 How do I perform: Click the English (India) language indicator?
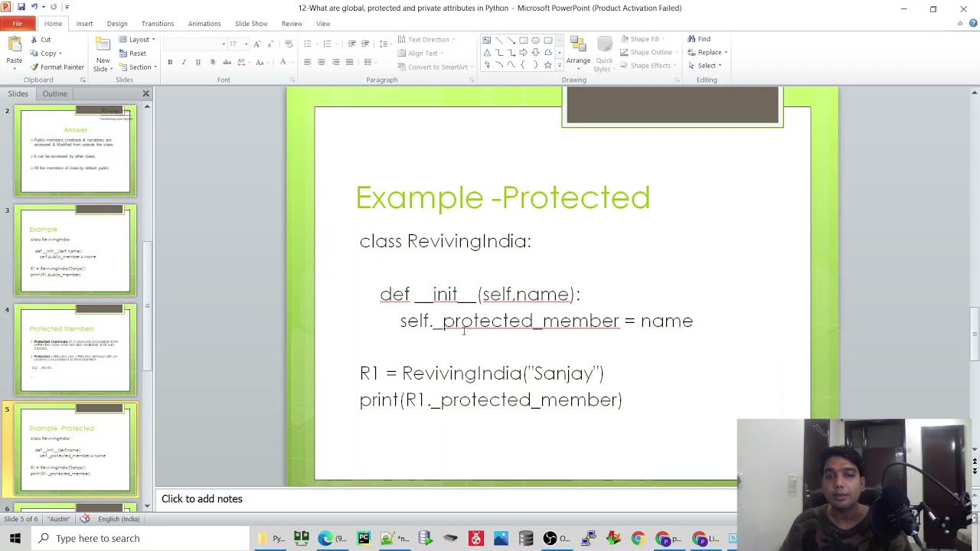119,519
